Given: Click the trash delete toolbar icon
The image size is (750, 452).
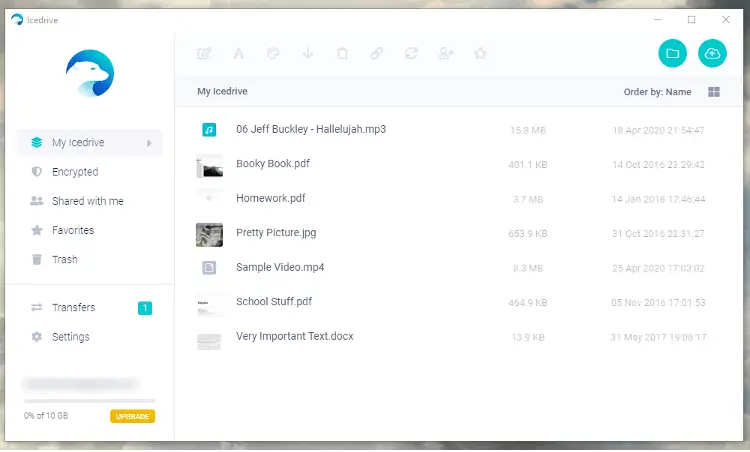Looking at the screenshot, I should click(x=342, y=54).
